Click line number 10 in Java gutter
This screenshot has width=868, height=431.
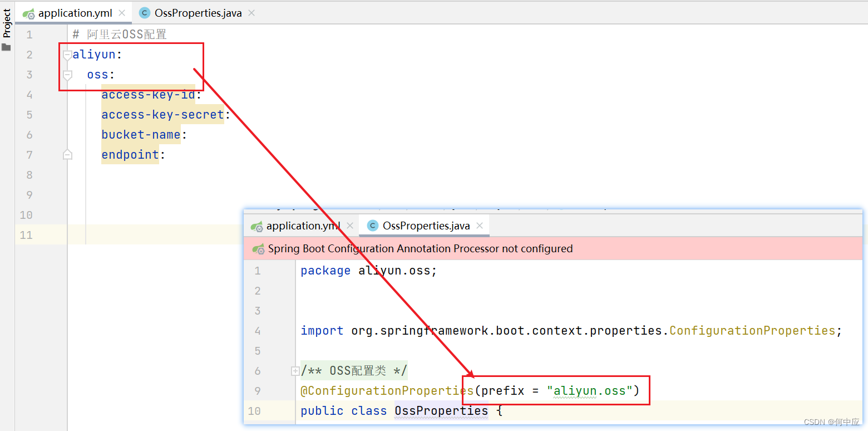coord(254,411)
